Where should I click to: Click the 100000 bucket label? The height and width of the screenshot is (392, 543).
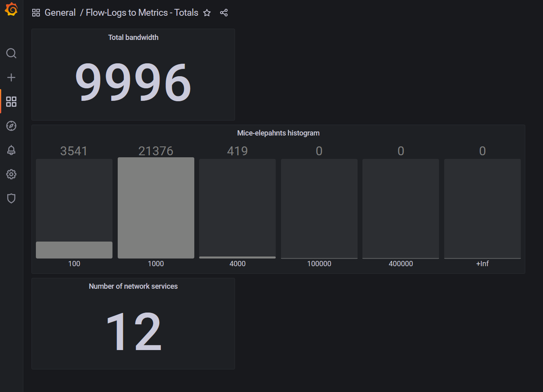[x=319, y=264]
